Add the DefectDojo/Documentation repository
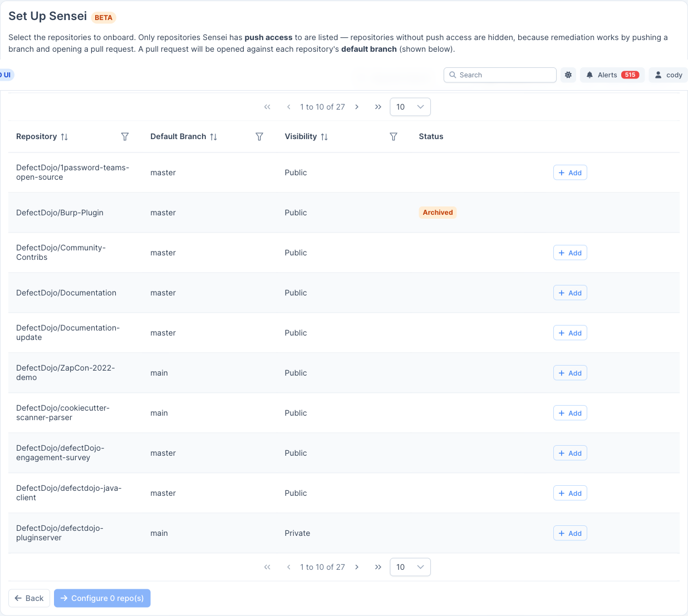Image resolution: width=688 pixels, height=616 pixels. pyautogui.click(x=570, y=293)
